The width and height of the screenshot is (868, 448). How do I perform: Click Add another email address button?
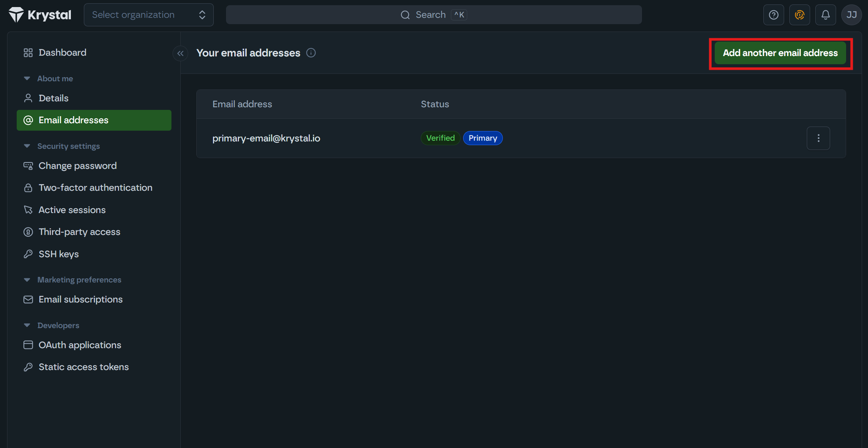click(780, 53)
